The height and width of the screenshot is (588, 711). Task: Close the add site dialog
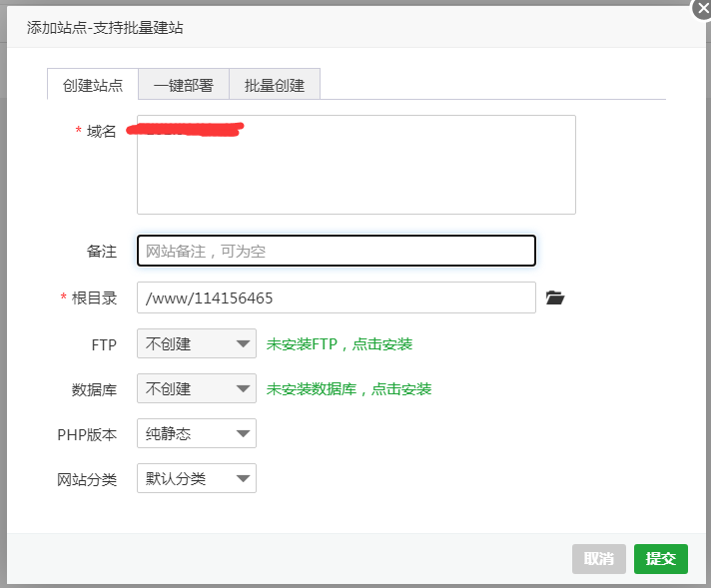[702, 9]
